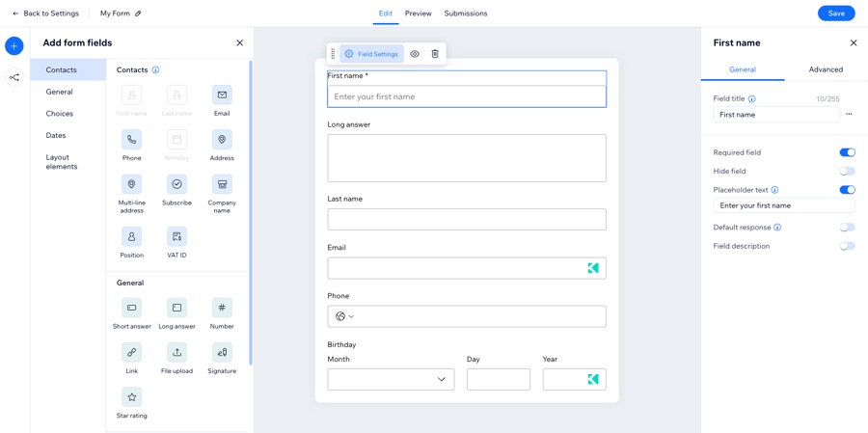Turn off Placeholder text switch
Image resolution: width=868 pixels, height=433 pixels.
(x=848, y=190)
